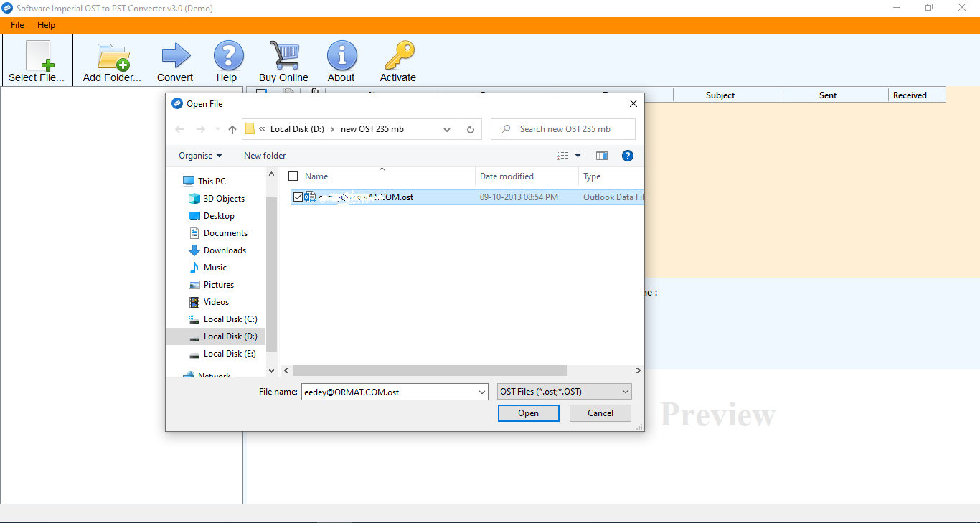Toggle the select-all checkbox beside Name
Image resolution: width=980 pixels, height=523 pixels.
click(293, 176)
